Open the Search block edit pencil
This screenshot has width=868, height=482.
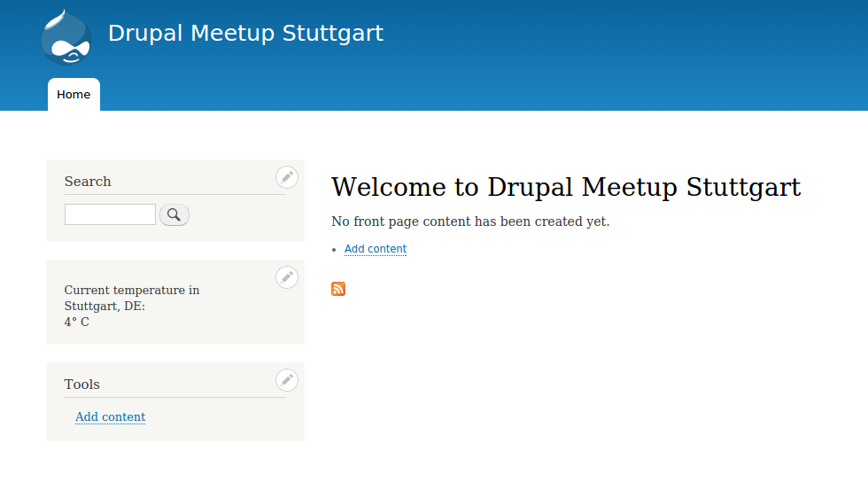tap(287, 177)
